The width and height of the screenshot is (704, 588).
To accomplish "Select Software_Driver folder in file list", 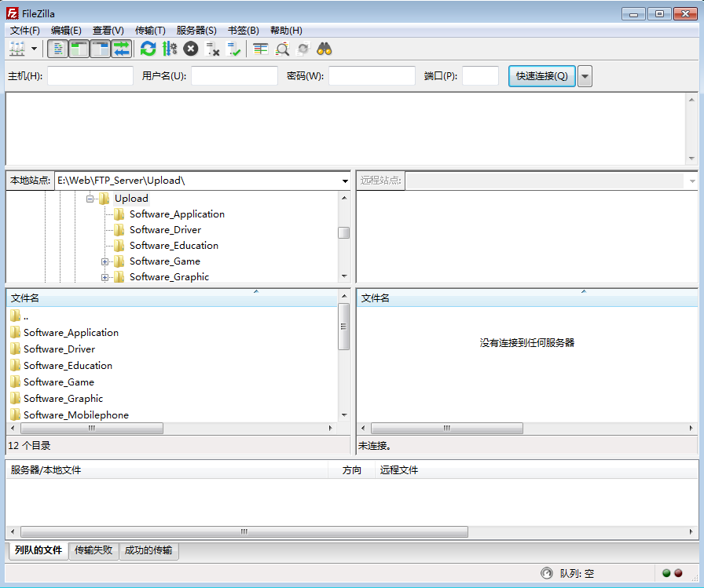I will point(59,349).
